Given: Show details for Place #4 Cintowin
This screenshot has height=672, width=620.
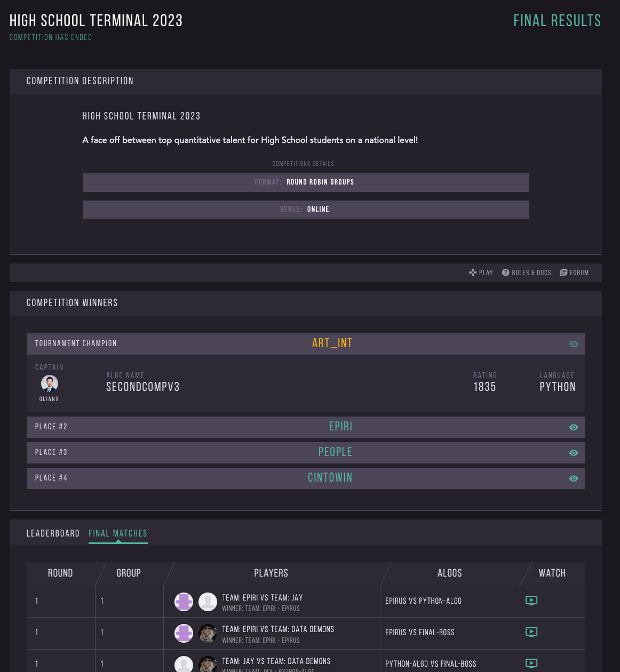Looking at the screenshot, I should (x=574, y=478).
